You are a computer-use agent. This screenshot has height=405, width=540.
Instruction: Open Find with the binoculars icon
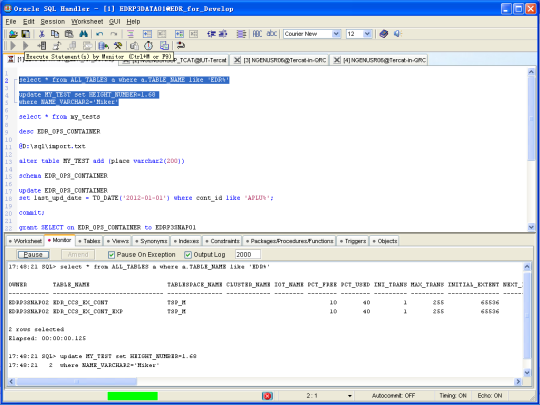[x=83, y=34]
